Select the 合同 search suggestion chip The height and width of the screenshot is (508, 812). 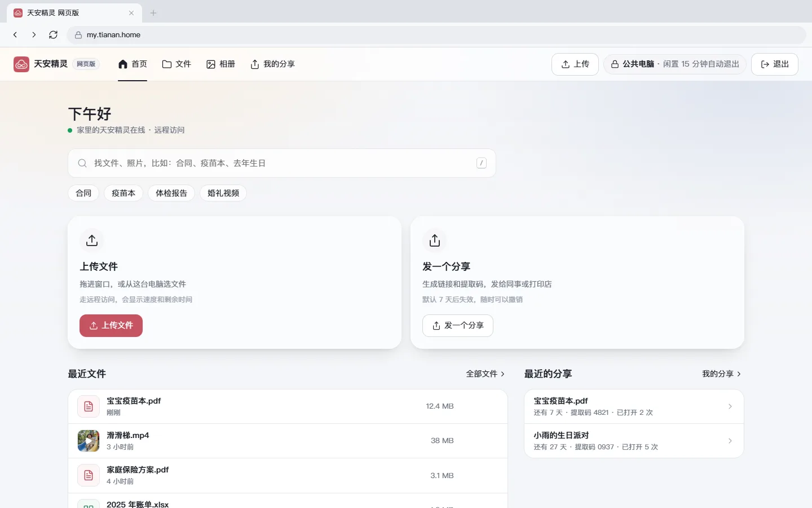(x=83, y=193)
